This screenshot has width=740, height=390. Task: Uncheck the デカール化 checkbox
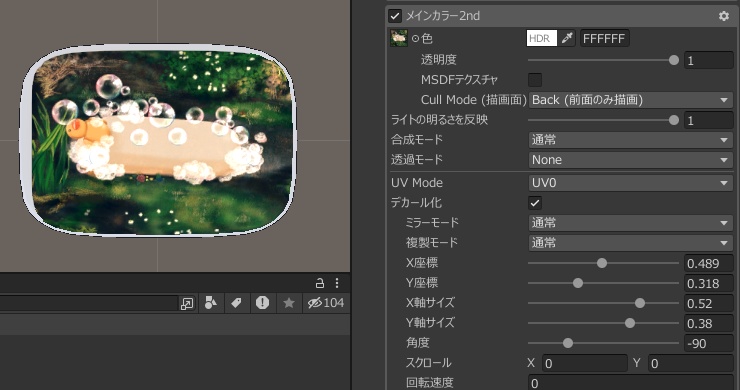coord(535,203)
